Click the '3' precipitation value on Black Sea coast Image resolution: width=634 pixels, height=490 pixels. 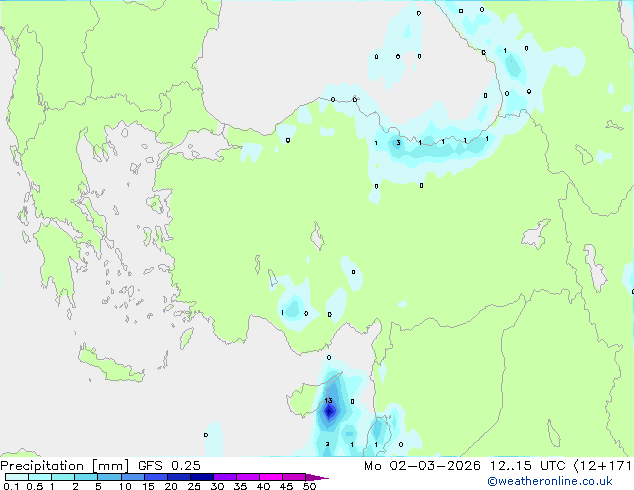point(398,143)
